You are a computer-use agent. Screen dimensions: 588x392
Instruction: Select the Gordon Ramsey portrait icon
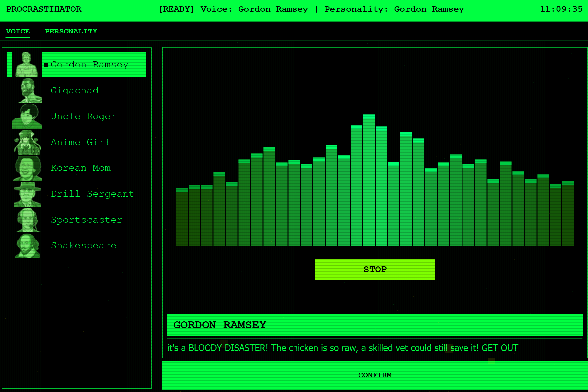pyautogui.click(x=27, y=65)
